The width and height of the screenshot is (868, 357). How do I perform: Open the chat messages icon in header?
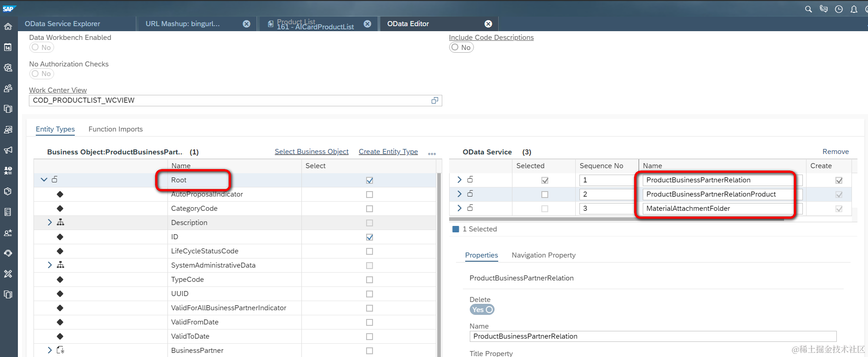tap(823, 9)
